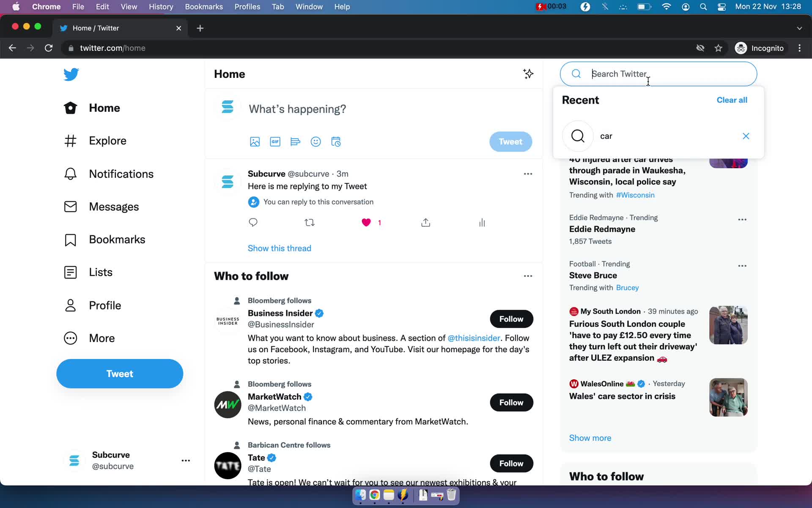Screen dimensions: 812x508
Task: Open Chrome three-dot menu
Action: (799, 48)
